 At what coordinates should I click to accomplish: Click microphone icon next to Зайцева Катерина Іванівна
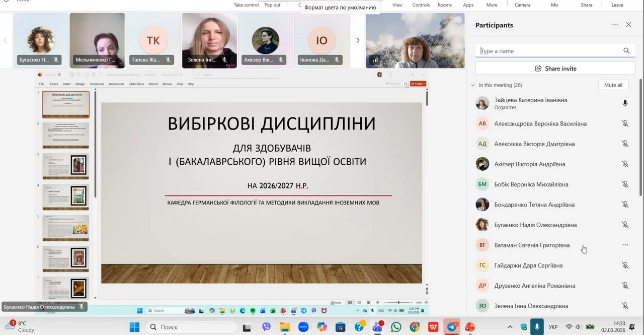tap(625, 103)
